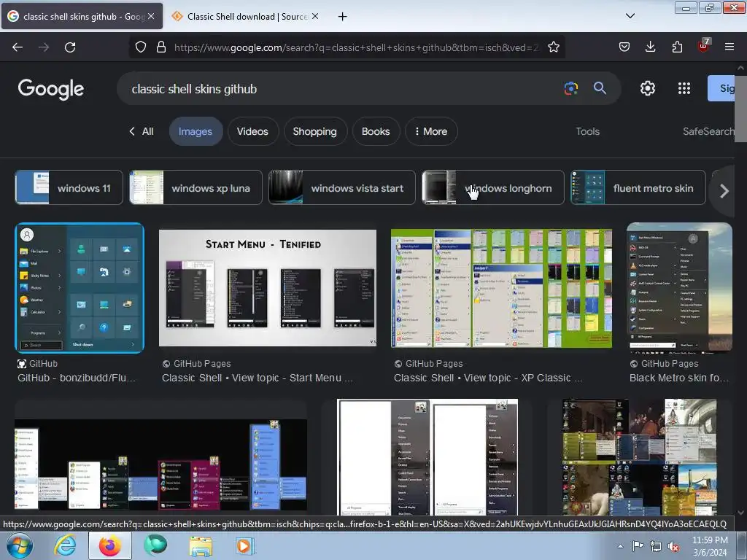The image size is (747, 560).
Task: Select the Images search tab
Action: [x=196, y=131]
